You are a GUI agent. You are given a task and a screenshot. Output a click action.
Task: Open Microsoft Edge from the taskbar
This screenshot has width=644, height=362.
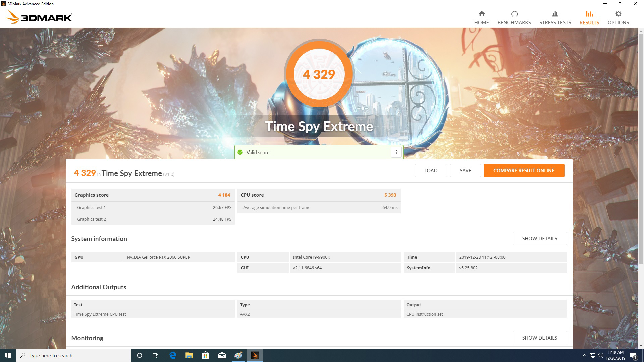pos(172,355)
